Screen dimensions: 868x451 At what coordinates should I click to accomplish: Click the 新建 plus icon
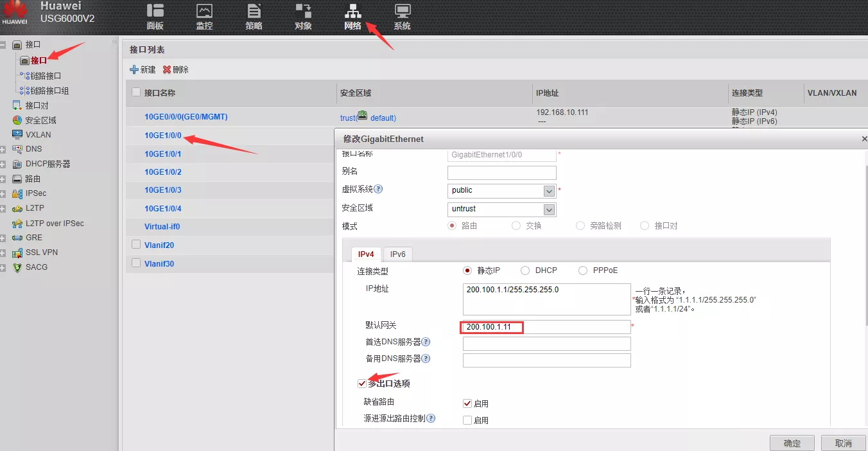click(134, 69)
